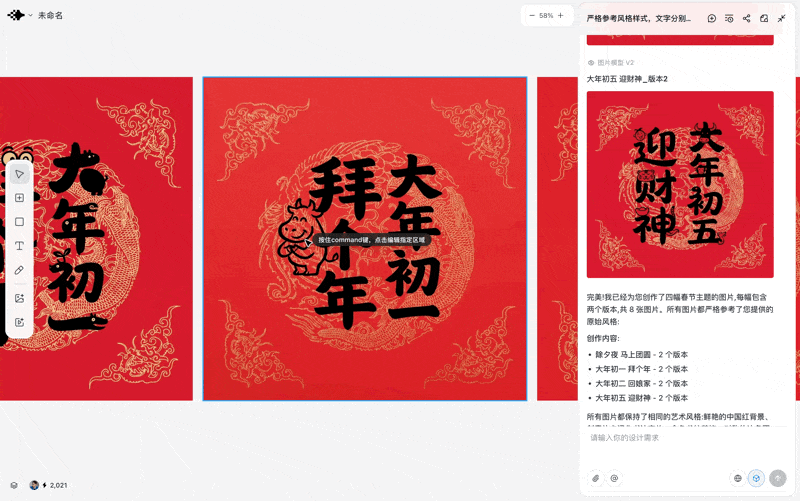Toggle the web search globe option
This screenshot has width=800, height=501.
click(x=738, y=478)
